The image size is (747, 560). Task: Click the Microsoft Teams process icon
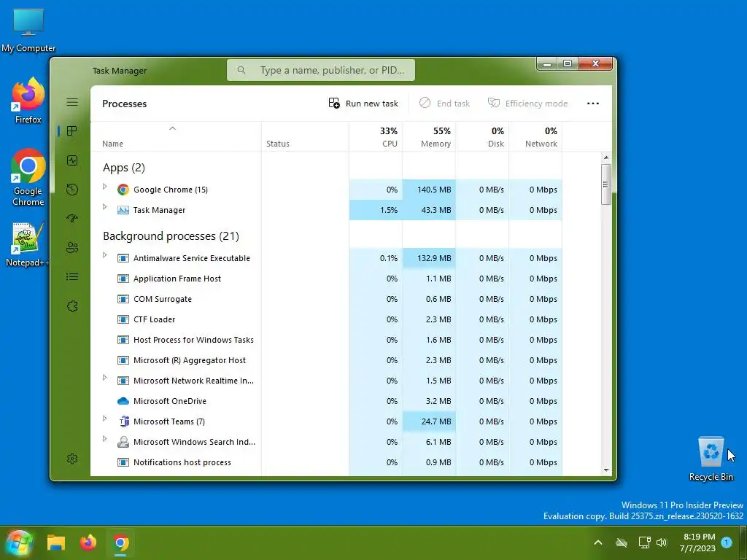click(123, 421)
